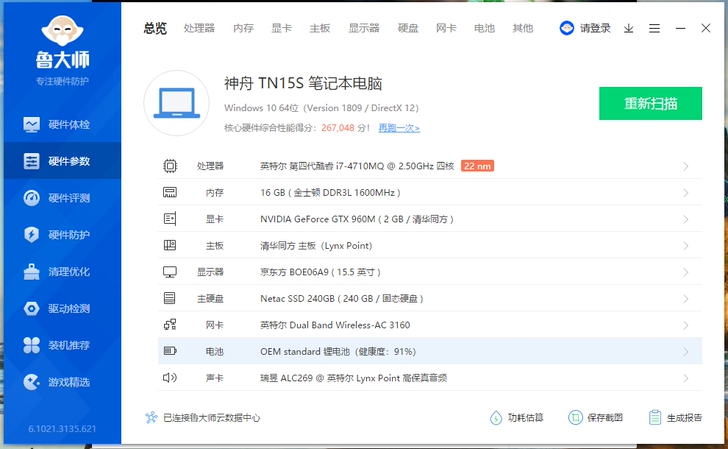
Task: Switch to the 显示器 tab
Action: click(364, 28)
